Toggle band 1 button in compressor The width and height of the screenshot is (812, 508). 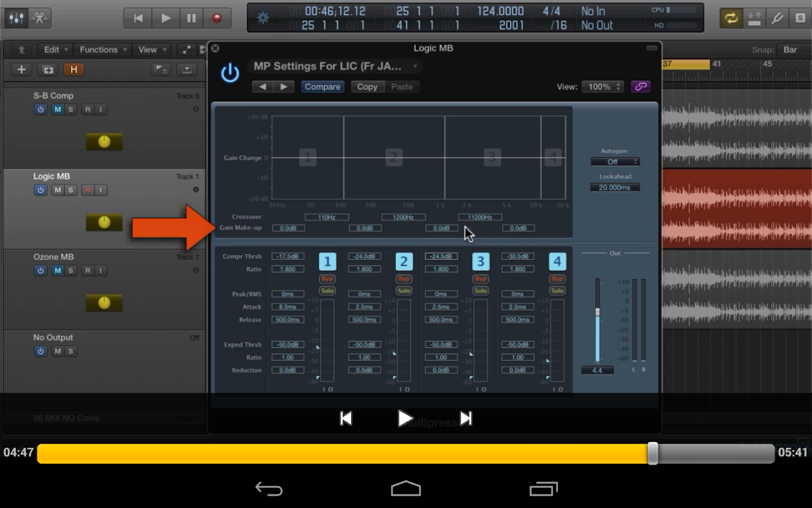click(x=327, y=261)
